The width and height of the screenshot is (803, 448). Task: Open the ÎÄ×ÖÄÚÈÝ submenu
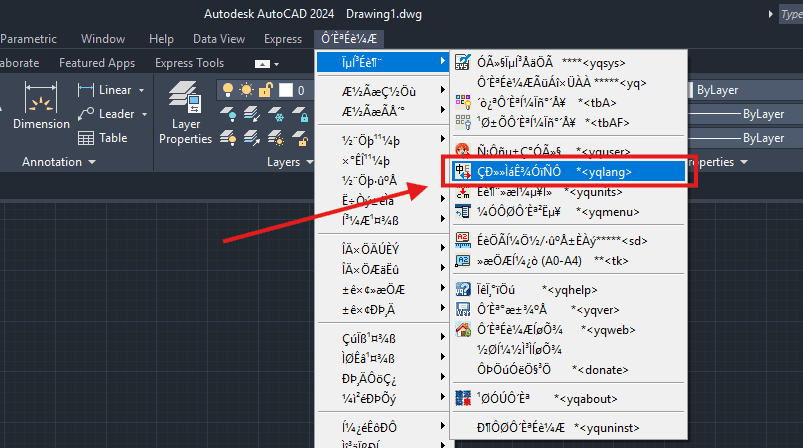pos(383,249)
